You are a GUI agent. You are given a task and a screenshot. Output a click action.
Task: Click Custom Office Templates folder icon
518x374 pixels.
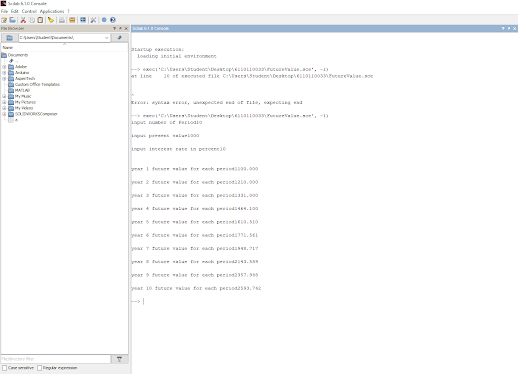point(11,84)
